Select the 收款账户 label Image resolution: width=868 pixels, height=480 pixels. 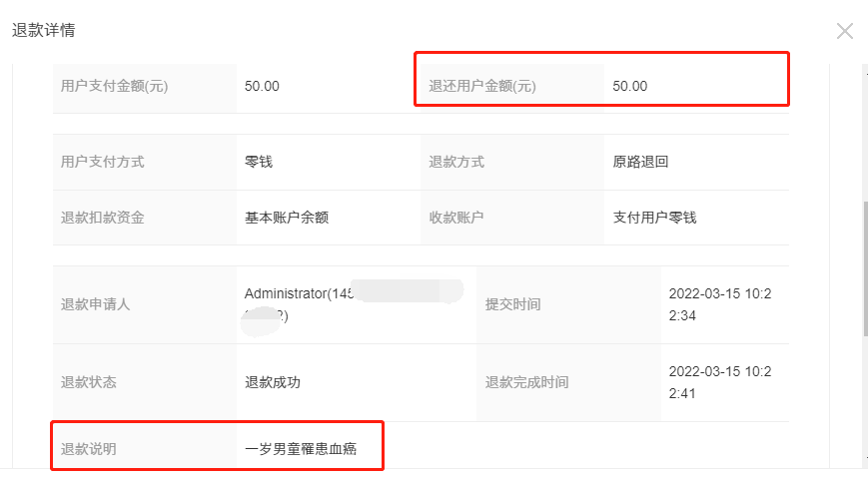tap(456, 218)
